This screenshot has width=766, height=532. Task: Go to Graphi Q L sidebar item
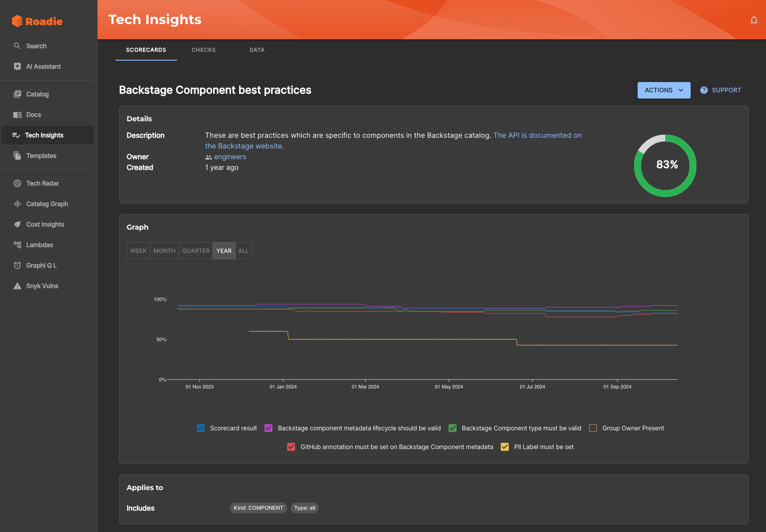(x=48, y=265)
